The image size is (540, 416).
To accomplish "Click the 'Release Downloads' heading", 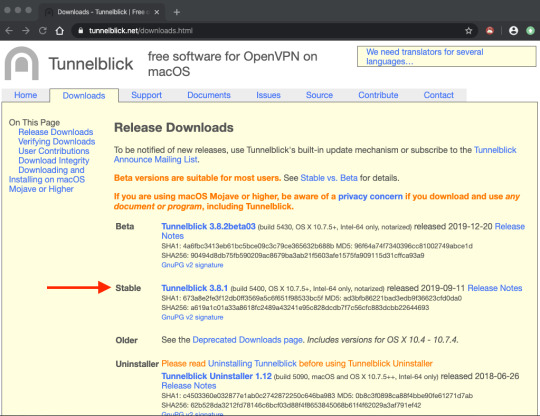I will 174,127.
